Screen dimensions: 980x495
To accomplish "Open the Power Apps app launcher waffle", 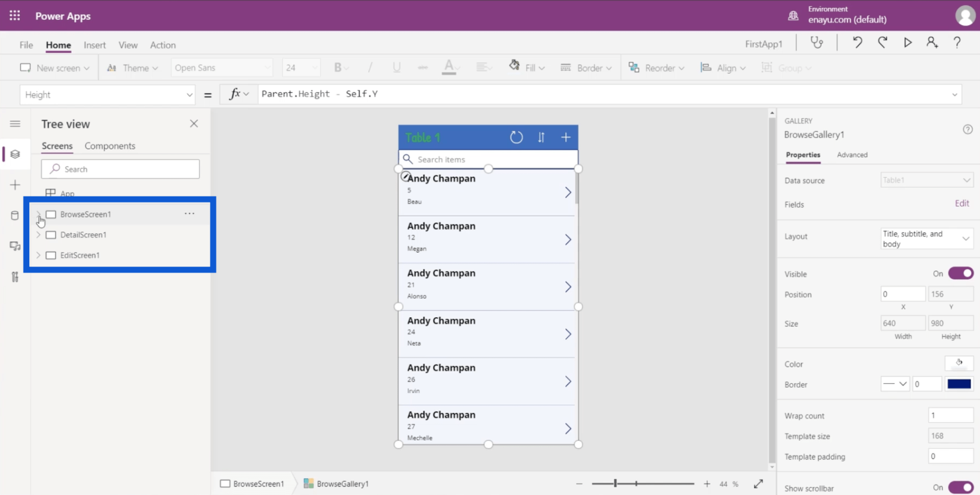I will pos(15,16).
